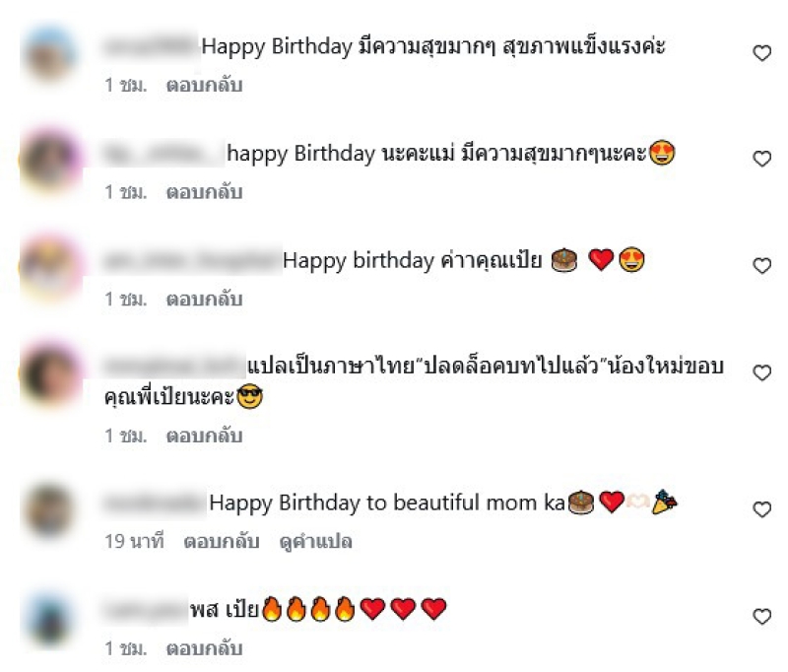Open avatar of 'แปลเป็นภาษาไทย' commenter
Viewport: 788px width, 672px height.
click(50, 374)
